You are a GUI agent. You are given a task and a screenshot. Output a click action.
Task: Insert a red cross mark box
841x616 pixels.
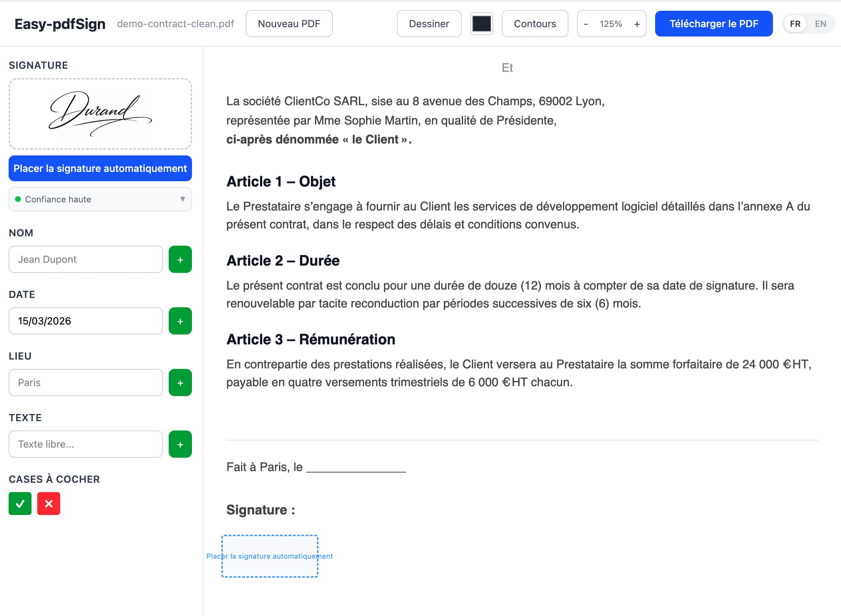click(48, 504)
